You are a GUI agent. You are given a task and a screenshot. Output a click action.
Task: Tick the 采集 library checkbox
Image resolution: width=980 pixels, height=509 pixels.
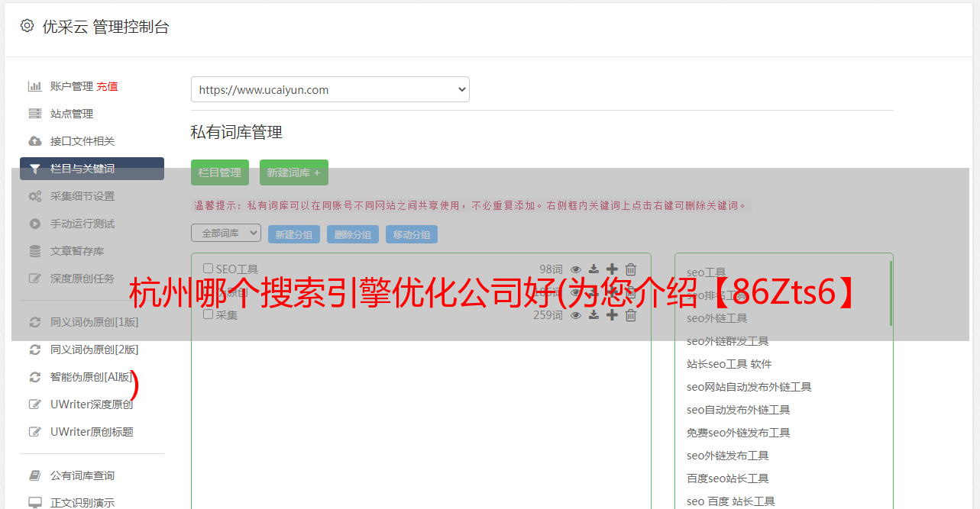click(x=208, y=314)
